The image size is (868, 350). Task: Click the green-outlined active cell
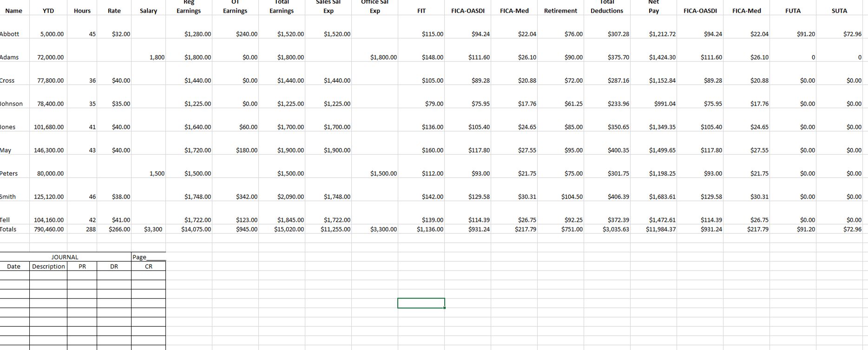(x=421, y=303)
